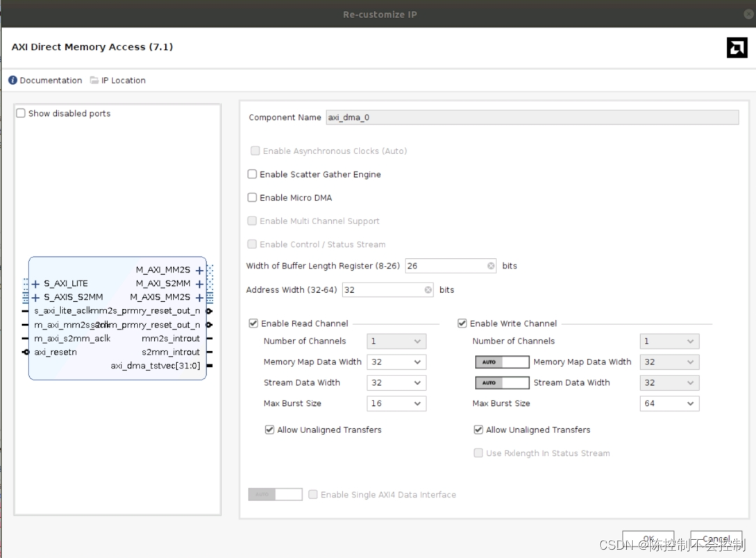Clear the Width of Buffer Length Register value

pos(491,265)
